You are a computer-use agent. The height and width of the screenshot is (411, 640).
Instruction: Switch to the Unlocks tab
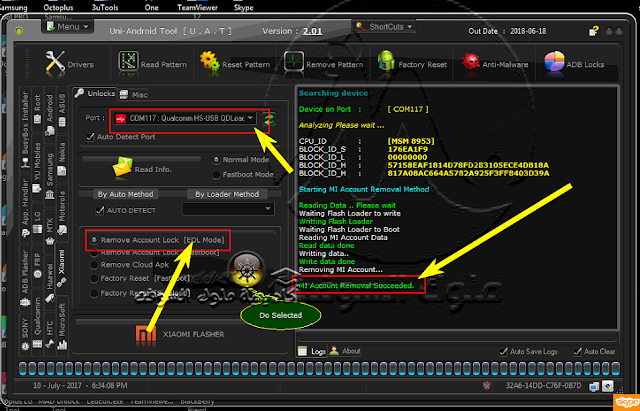(96, 93)
